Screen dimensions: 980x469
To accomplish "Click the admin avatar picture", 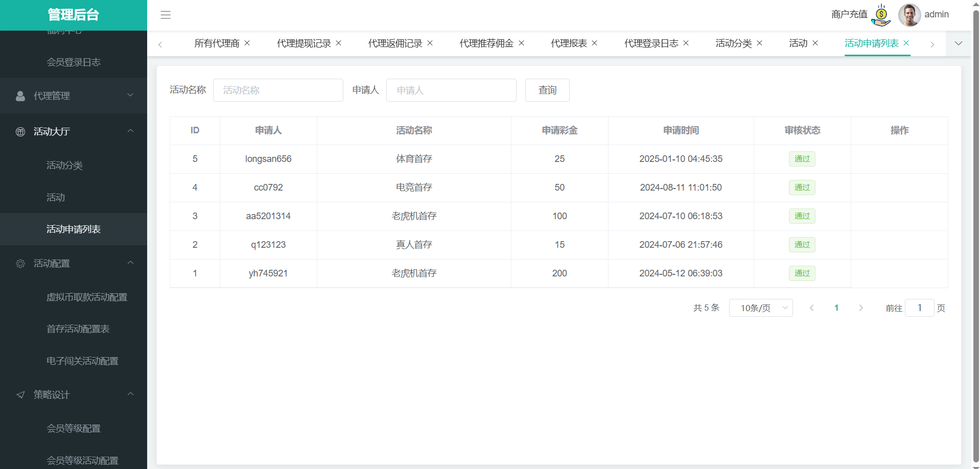I will click(x=909, y=15).
